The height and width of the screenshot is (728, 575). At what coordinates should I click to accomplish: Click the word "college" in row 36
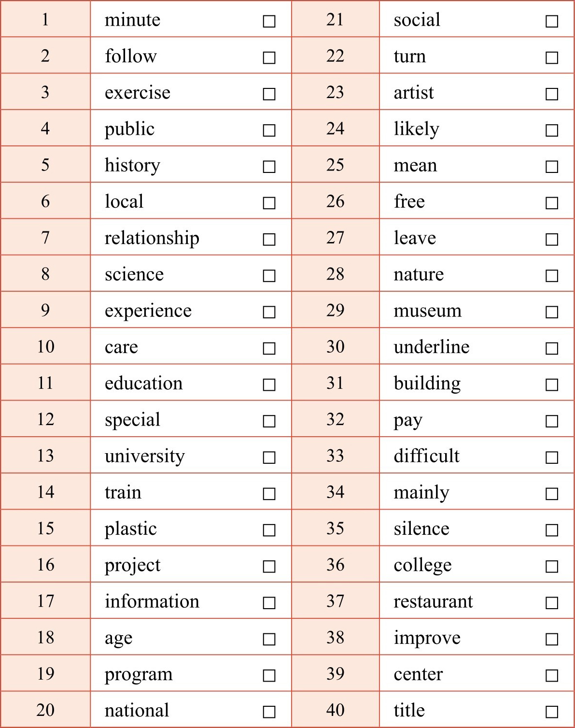point(422,565)
